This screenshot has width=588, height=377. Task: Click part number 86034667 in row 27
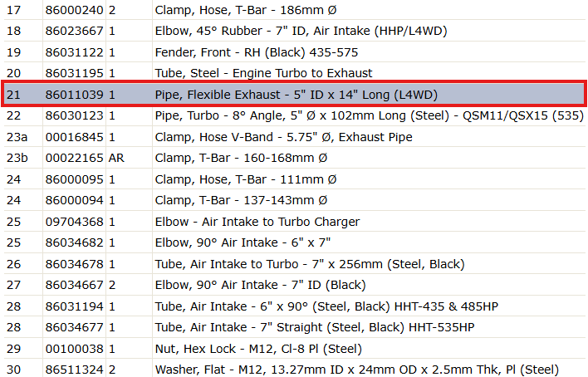coord(74,285)
